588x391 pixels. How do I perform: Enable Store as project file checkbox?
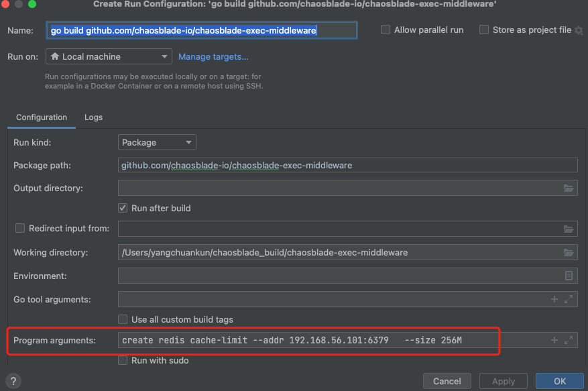coord(484,30)
